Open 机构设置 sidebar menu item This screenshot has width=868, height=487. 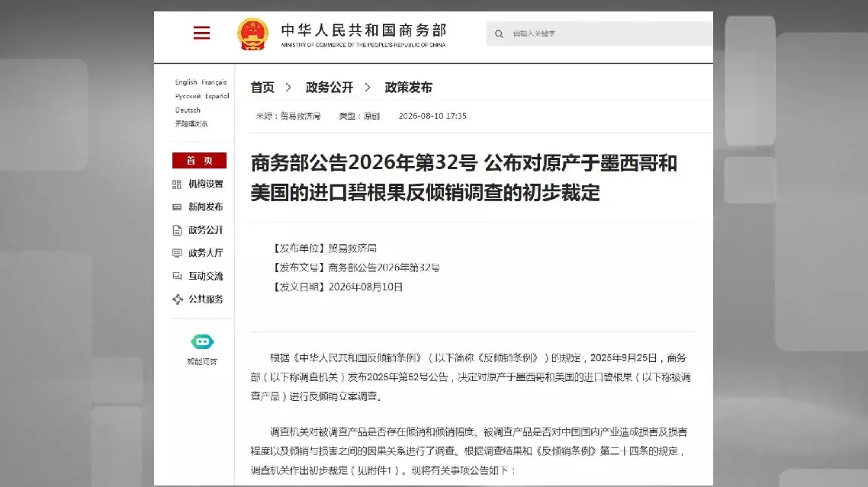click(206, 184)
